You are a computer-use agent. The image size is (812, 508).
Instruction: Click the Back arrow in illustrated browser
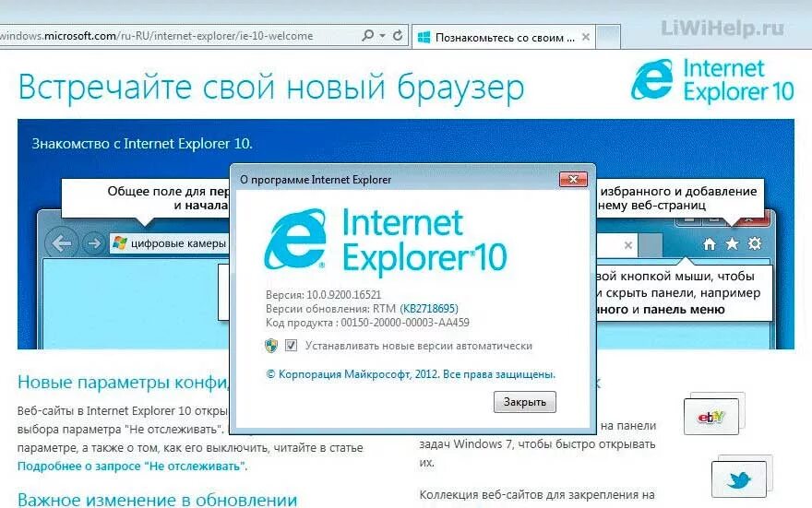pyautogui.click(x=62, y=243)
